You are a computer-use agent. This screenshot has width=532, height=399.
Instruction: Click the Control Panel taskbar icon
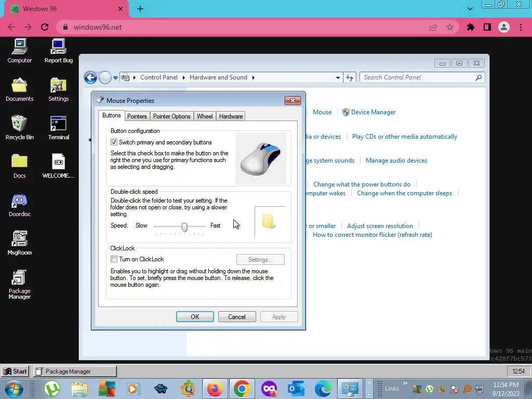(x=350, y=389)
